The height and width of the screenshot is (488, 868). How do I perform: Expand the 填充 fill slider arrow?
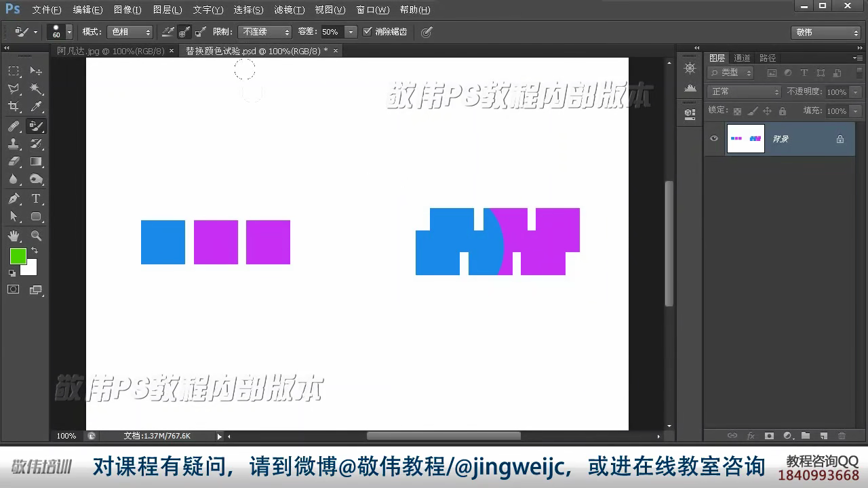pos(855,111)
